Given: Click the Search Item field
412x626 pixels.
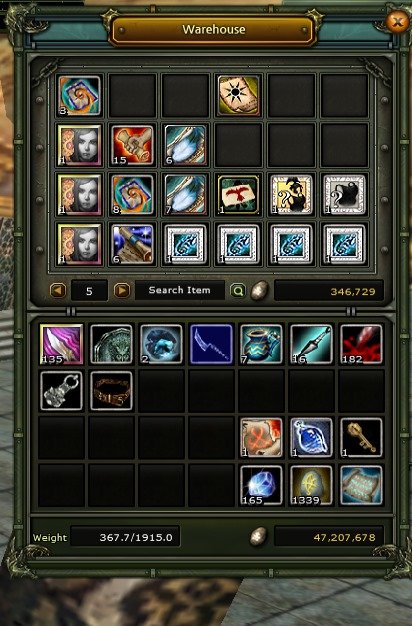Looking at the screenshot, I should (180, 290).
